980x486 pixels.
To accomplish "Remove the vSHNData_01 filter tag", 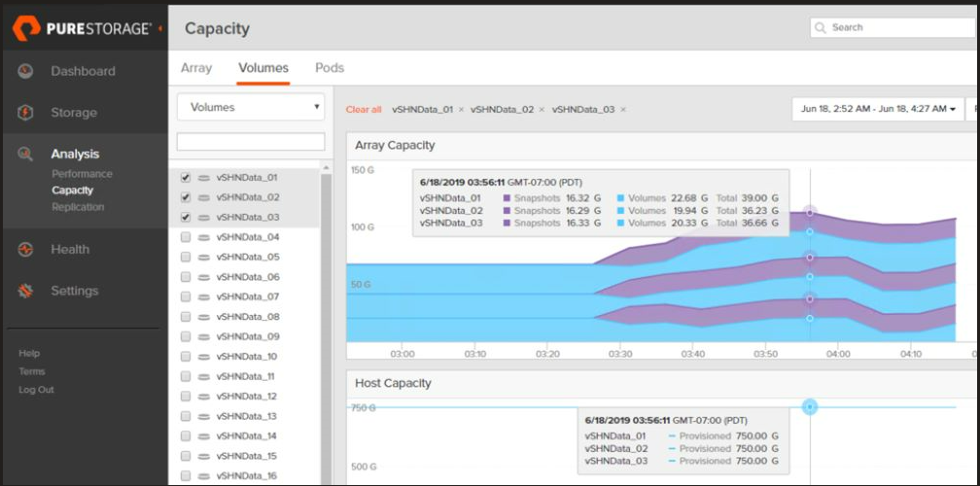I will (x=461, y=109).
